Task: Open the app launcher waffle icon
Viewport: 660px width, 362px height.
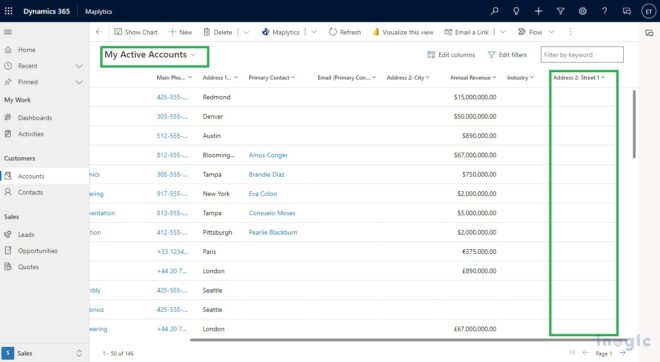Action: [8, 11]
